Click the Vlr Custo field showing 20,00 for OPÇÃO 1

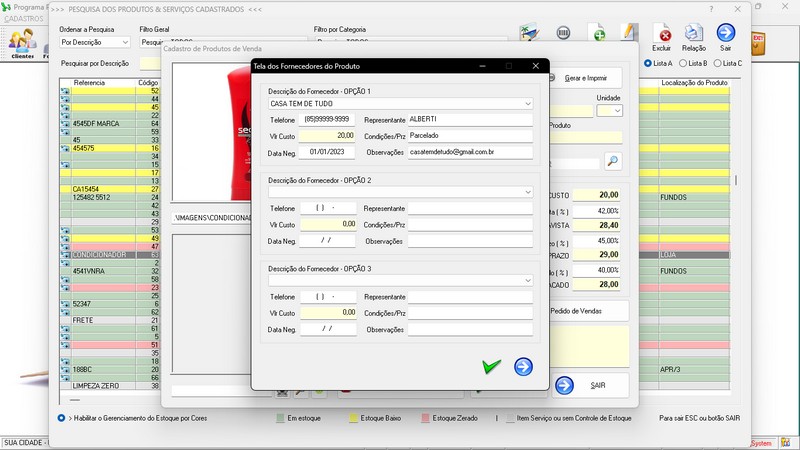tap(327, 136)
